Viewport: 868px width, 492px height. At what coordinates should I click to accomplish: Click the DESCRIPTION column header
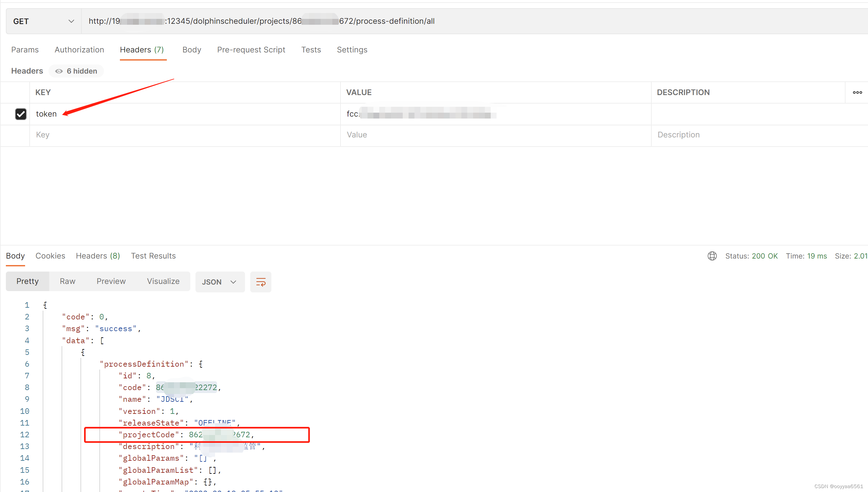tap(683, 92)
